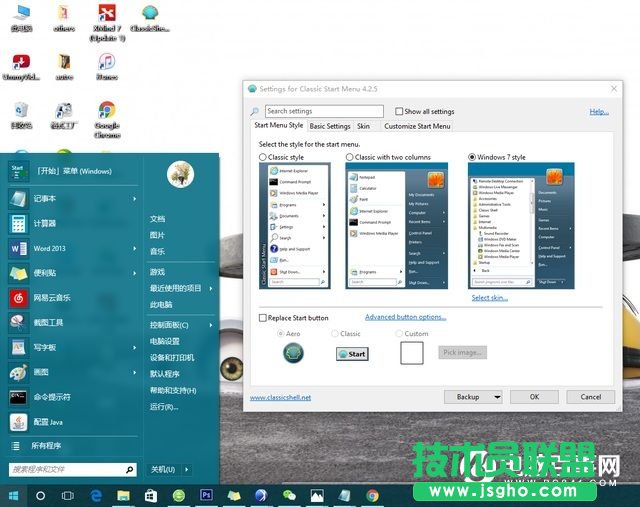Image resolution: width=640 pixels, height=507 pixels.
Task: Expand the Word 2013 submenu arrow
Action: [134, 248]
